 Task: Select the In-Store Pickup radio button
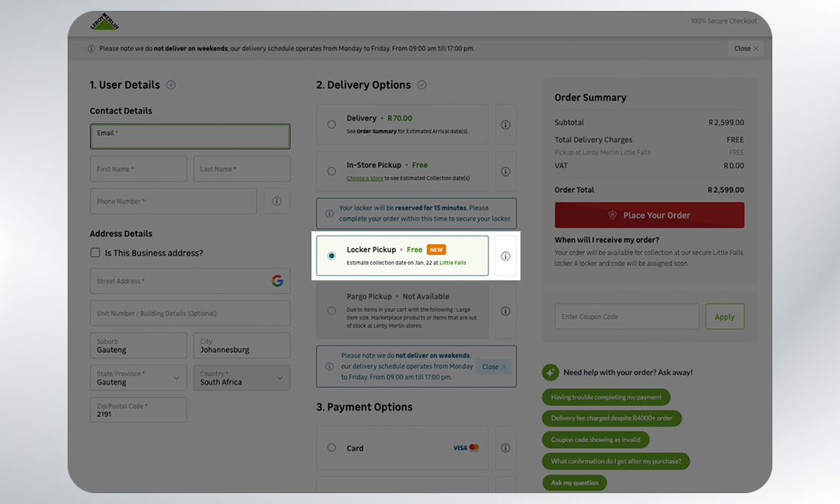[332, 171]
